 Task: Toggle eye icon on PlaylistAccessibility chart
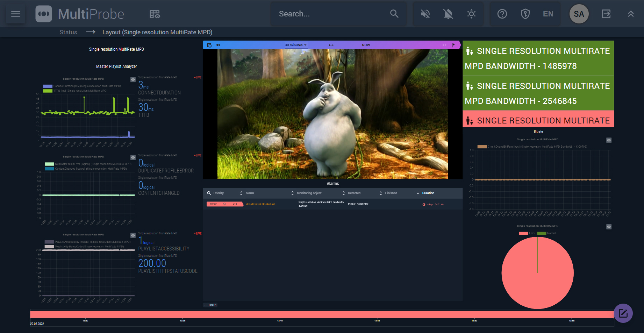[133, 236]
